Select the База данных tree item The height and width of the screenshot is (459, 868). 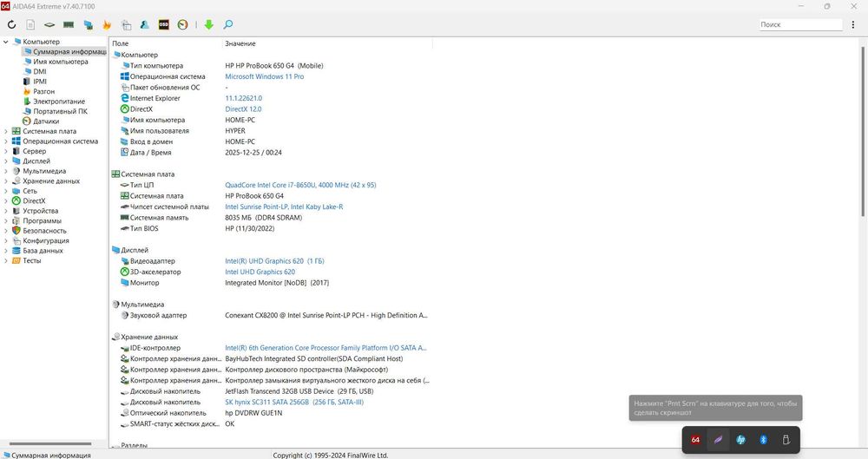pyautogui.click(x=43, y=251)
